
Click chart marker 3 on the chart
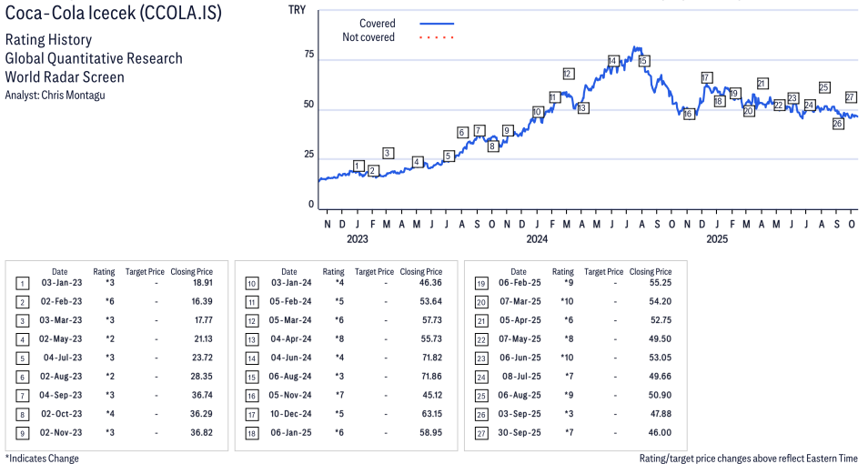(x=389, y=153)
